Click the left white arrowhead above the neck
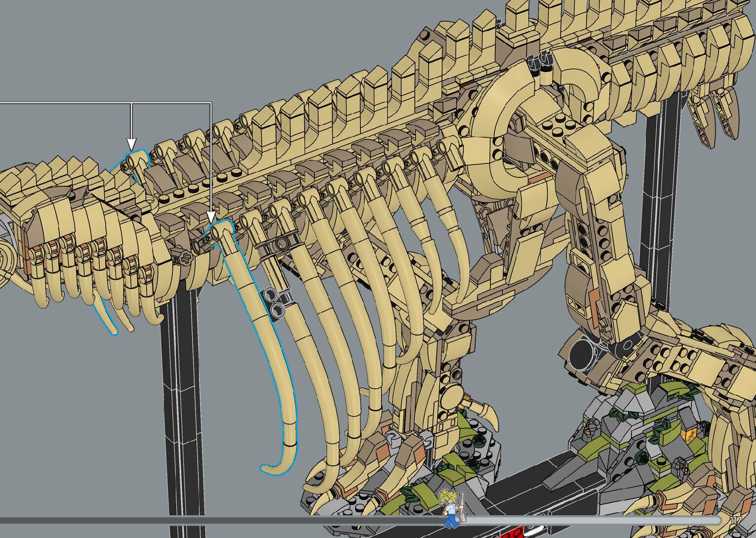 coord(131,144)
